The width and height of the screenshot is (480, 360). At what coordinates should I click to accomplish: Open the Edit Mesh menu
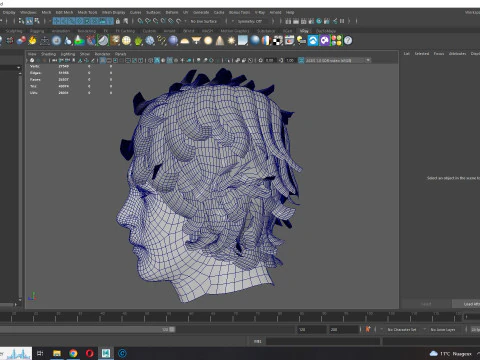tap(64, 12)
